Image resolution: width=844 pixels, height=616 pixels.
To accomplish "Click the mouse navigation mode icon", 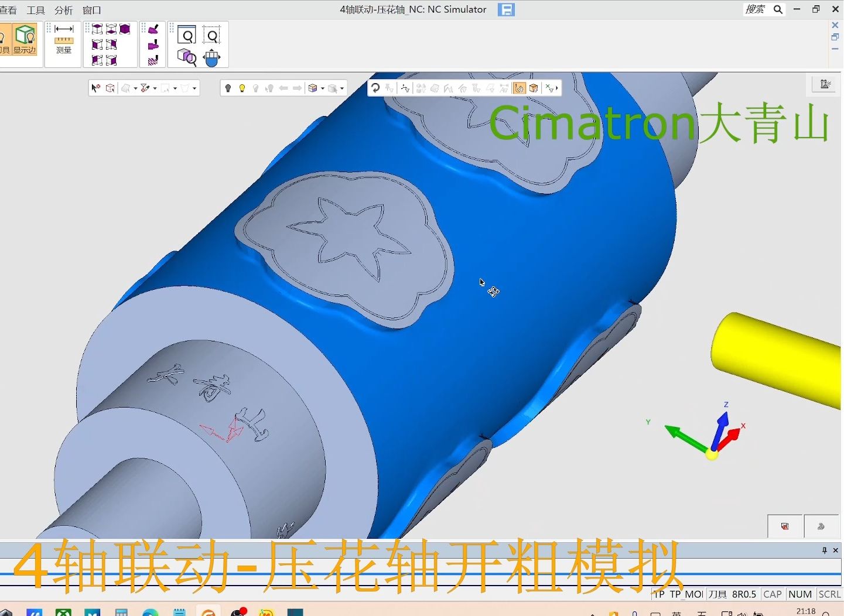I will point(211,57).
